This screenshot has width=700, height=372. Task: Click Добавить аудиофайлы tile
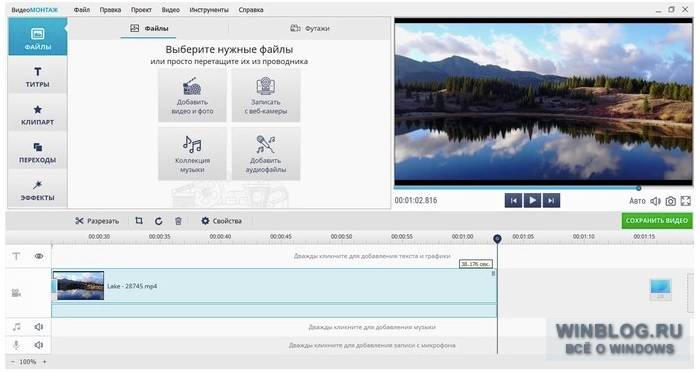coord(266,154)
